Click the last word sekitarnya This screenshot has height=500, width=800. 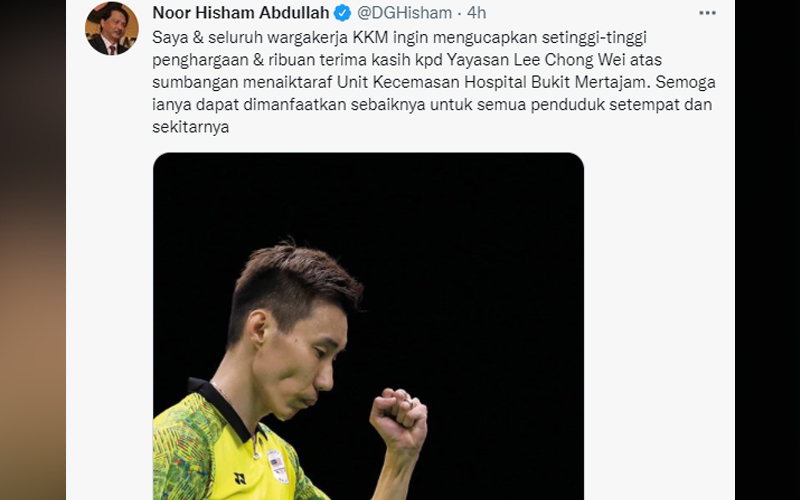(x=190, y=127)
